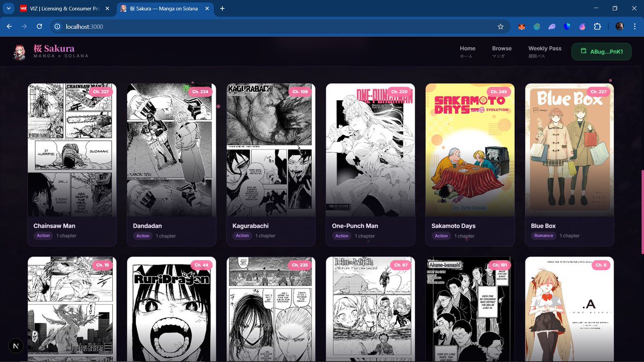Viewport: 644px width, 362px height.
Task: Open the manga cover marked Ch. 235
Action: coord(271,309)
